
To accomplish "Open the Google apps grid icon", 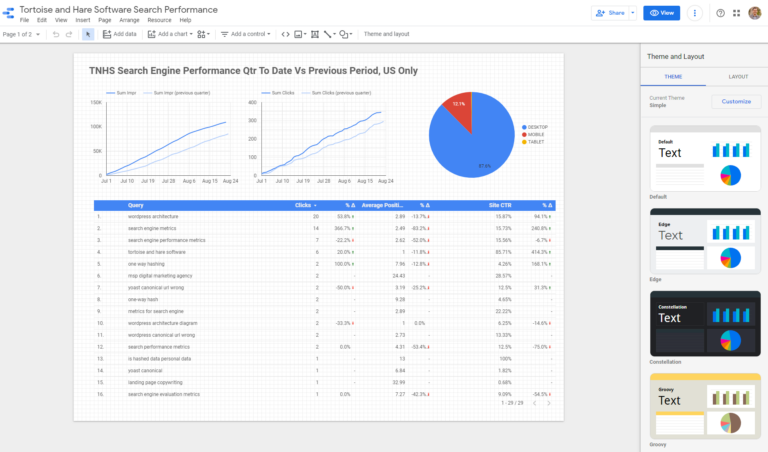I will tap(737, 13).
